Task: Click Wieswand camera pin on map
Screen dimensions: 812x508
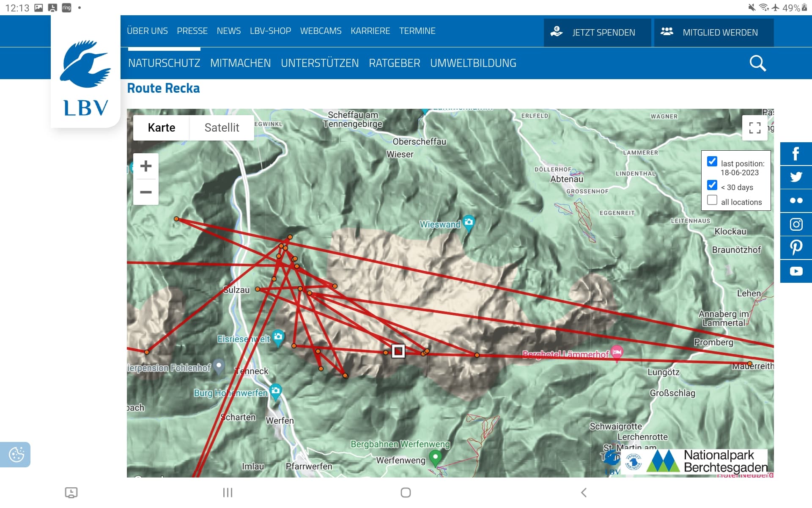Action: [469, 223]
